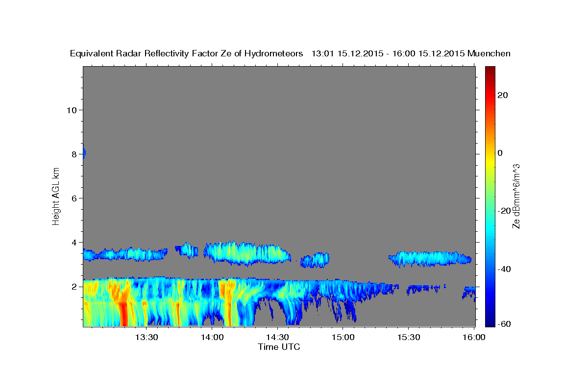Click the colorbar value '20'
The height and width of the screenshot is (392, 588).
503,95
